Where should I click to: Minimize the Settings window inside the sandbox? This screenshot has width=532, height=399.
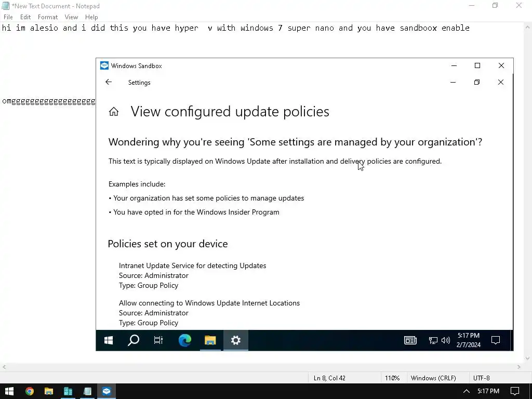pyautogui.click(x=453, y=82)
